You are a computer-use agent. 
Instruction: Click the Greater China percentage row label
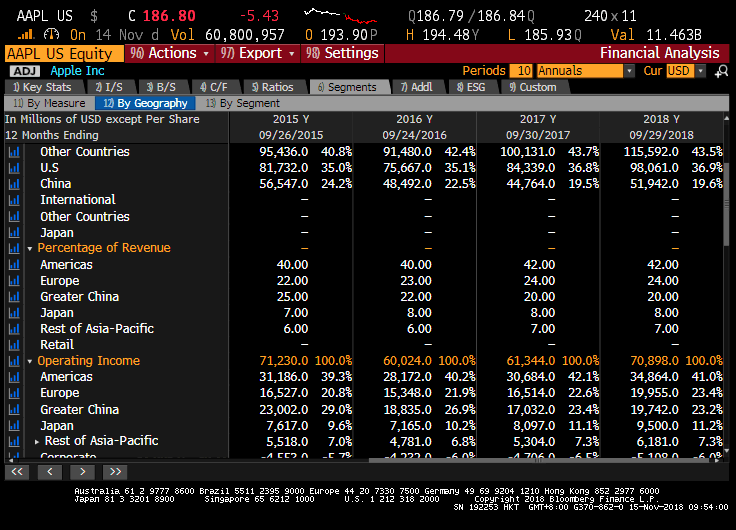[x=79, y=297]
